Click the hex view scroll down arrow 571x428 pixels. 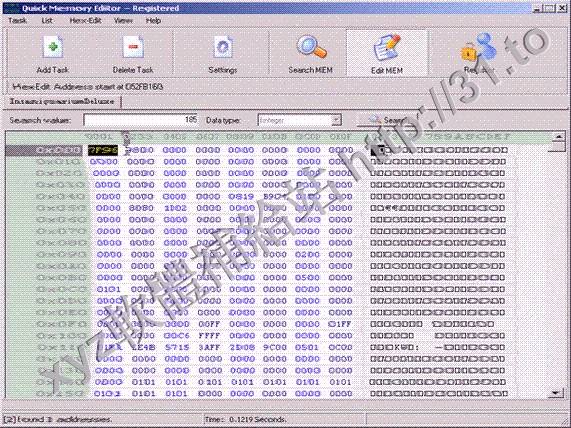556,393
